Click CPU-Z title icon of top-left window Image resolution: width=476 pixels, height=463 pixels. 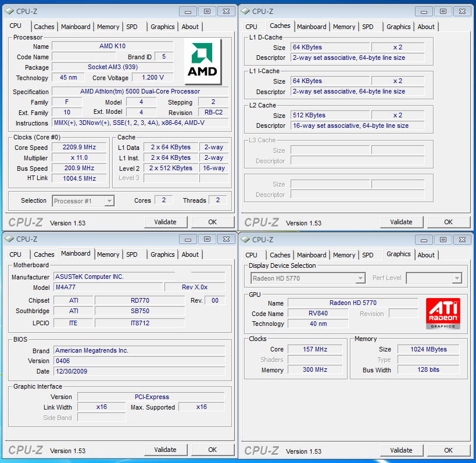9,11
